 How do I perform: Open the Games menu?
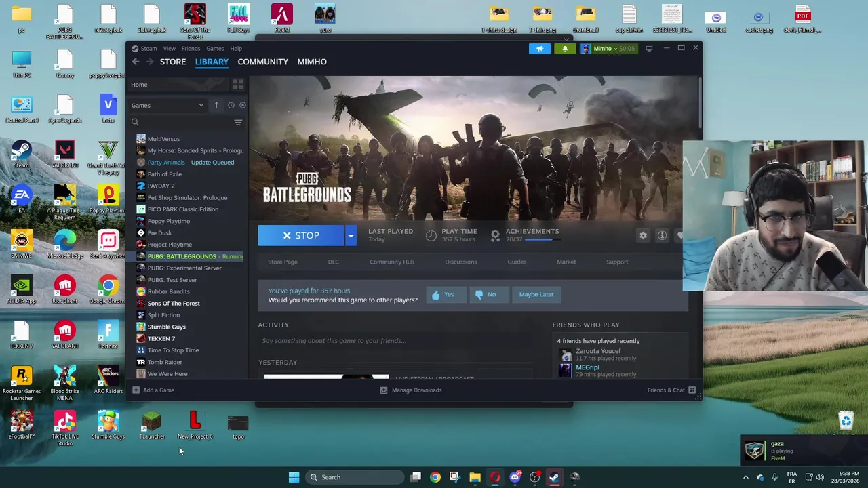[215, 49]
